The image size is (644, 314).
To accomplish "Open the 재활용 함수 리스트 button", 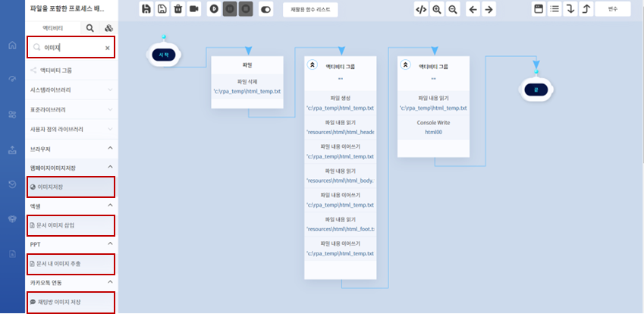I will click(310, 9).
